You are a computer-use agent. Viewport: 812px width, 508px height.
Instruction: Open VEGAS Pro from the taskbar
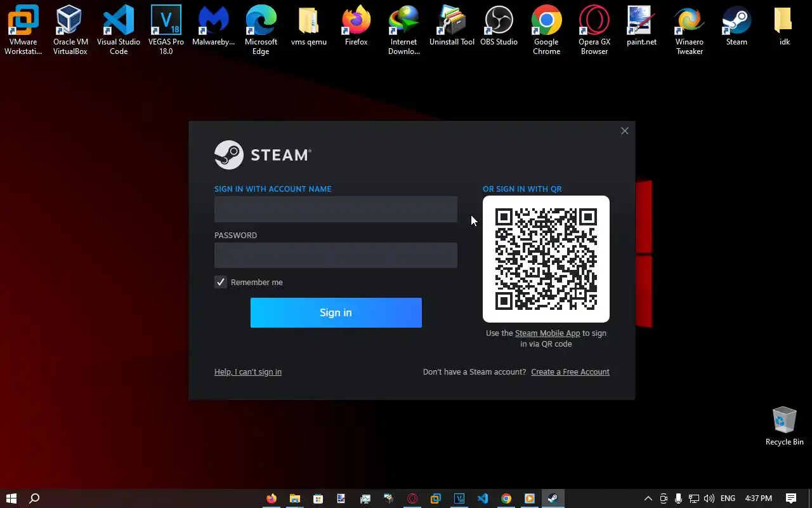click(459, 498)
